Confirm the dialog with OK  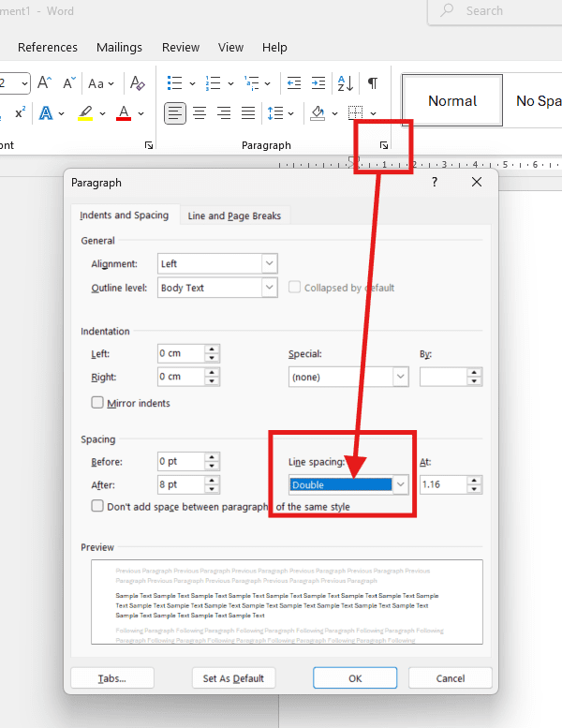(x=355, y=678)
